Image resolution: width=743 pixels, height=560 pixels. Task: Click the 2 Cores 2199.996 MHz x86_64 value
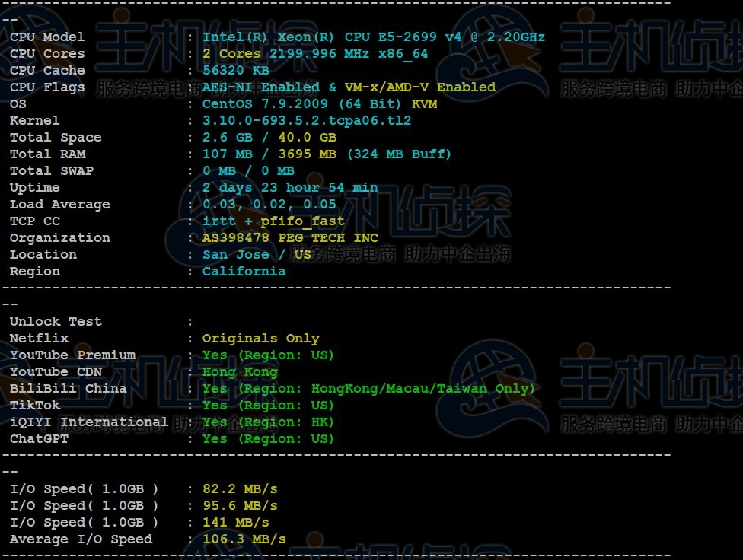pos(314,53)
